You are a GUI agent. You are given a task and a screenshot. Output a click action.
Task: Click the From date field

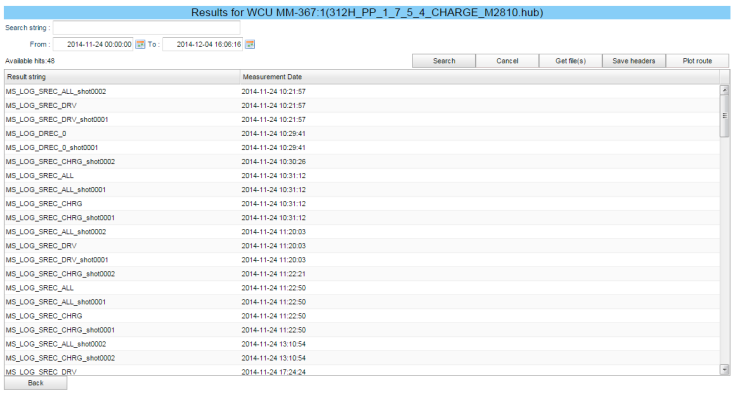pos(93,44)
